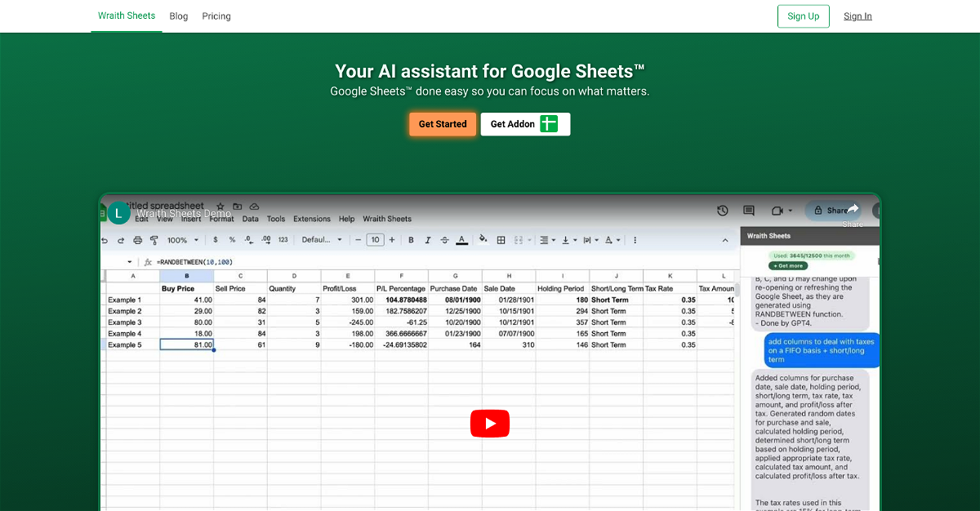Open the comments speech bubble icon
The height and width of the screenshot is (511, 980).
click(749, 211)
